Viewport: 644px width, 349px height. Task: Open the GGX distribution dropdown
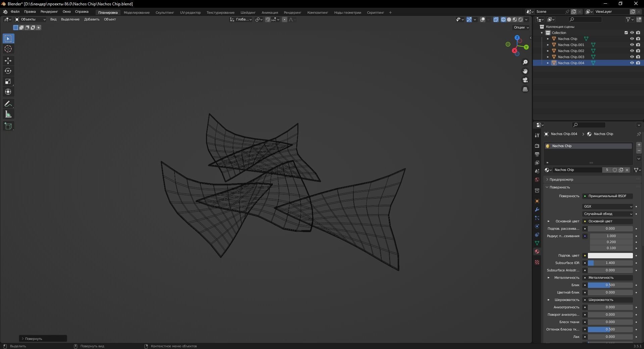(608, 207)
